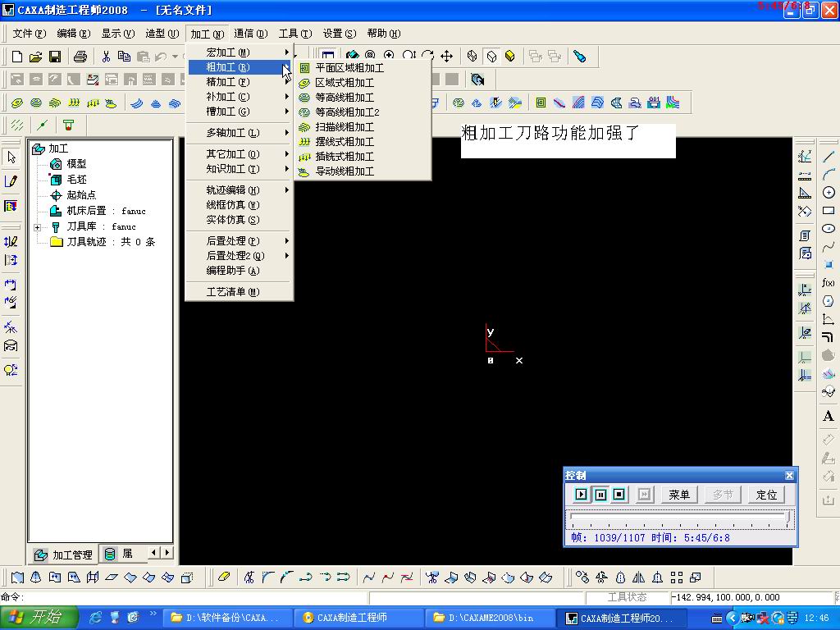Click the circle drawing tool icon
This screenshot has width=840, height=630.
(x=829, y=192)
